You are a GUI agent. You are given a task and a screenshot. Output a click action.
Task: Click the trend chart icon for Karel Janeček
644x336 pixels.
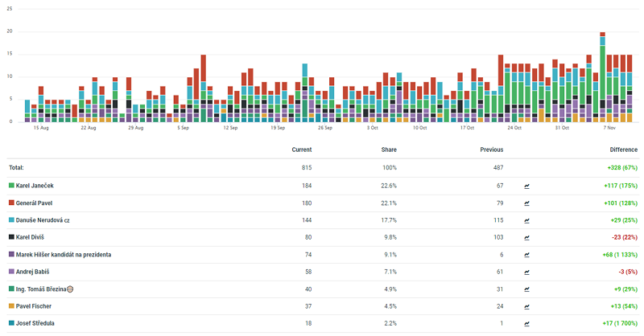526,186
